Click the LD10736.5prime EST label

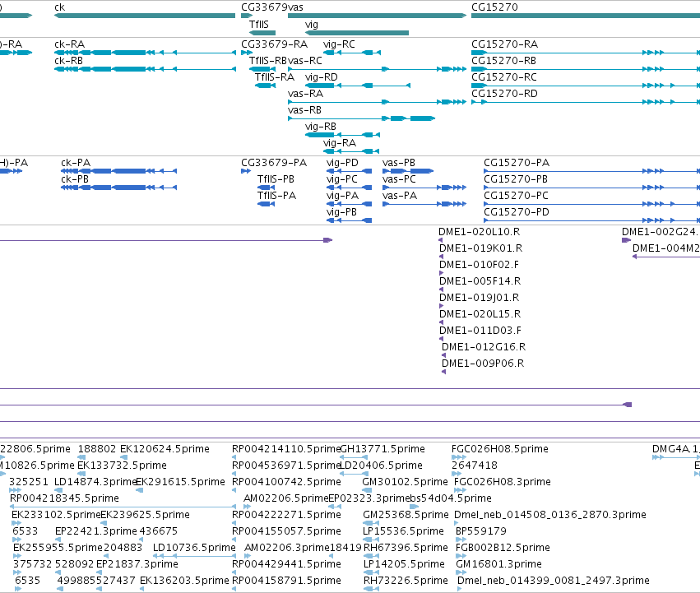194,548
